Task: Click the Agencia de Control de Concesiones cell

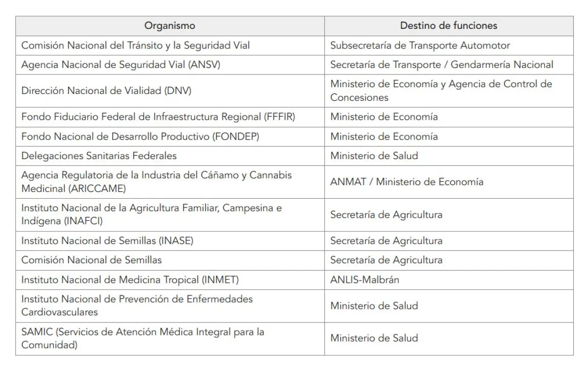Action: point(441,91)
